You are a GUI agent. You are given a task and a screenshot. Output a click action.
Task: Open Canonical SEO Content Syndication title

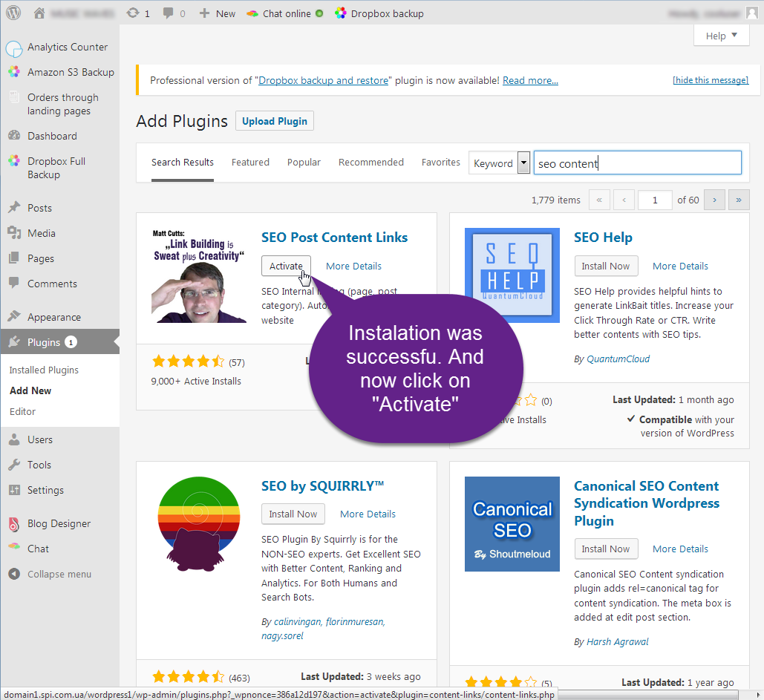pos(647,503)
